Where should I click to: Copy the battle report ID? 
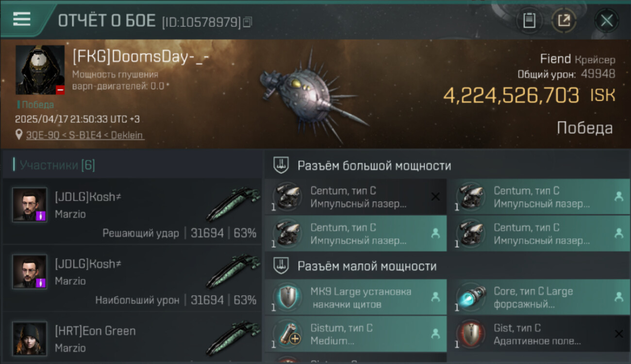248,22
